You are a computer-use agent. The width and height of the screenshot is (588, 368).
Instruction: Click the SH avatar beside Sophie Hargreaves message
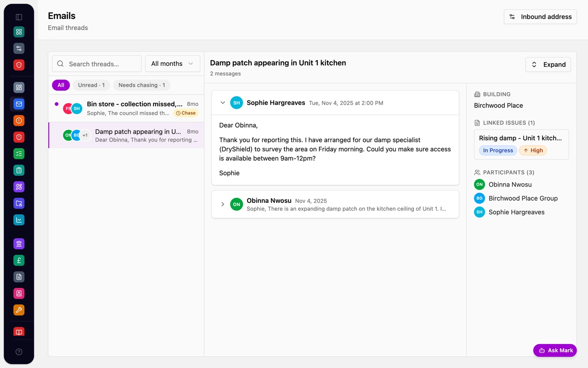pyautogui.click(x=237, y=103)
